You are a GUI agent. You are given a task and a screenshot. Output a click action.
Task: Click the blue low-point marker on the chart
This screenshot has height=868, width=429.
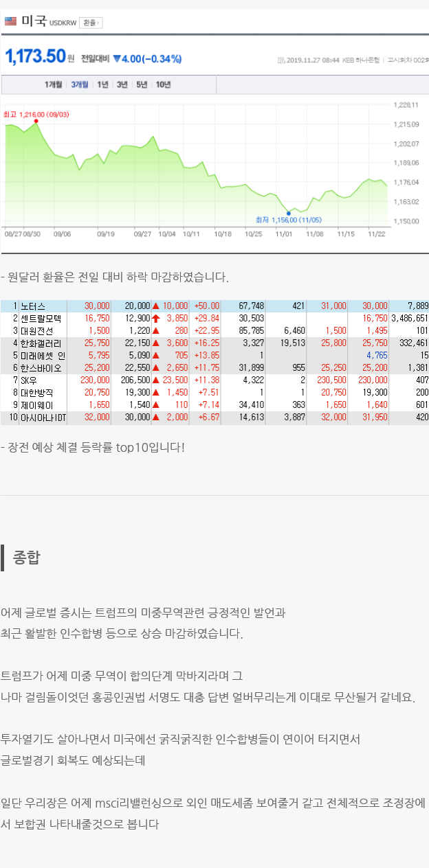point(288,213)
